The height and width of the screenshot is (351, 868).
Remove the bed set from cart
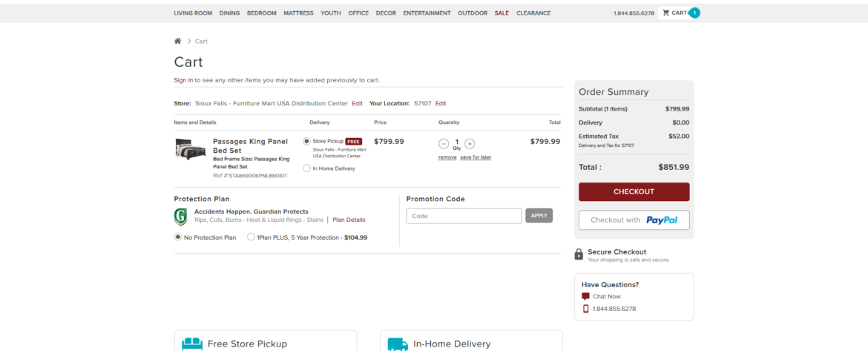click(447, 157)
